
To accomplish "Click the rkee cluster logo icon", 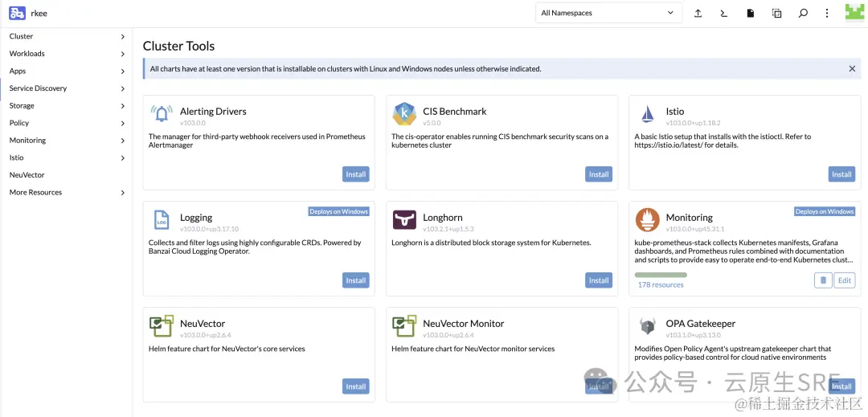I will coord(17,14).
